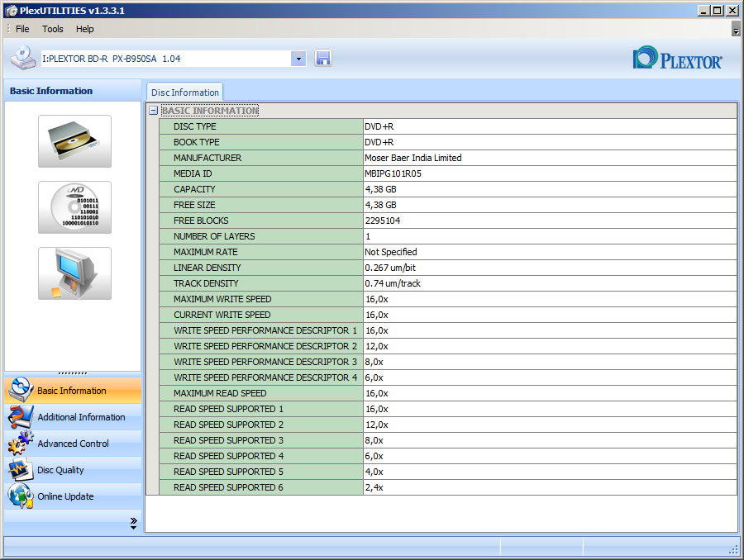Click the 2,4x read speed value
This screenshot has width=744, height=560.
pyautogui.click(x=374, y=487)
